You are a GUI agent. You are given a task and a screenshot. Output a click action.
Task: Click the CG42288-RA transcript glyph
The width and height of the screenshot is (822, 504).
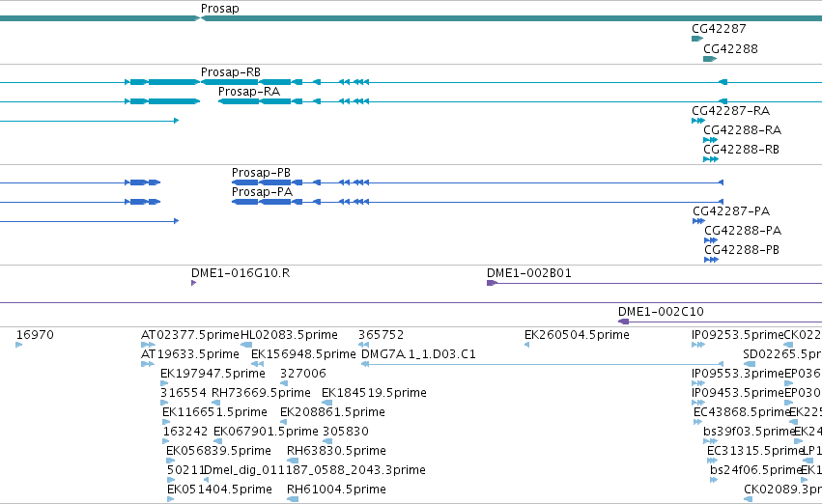pyautogui.click(x=710, y=140)
